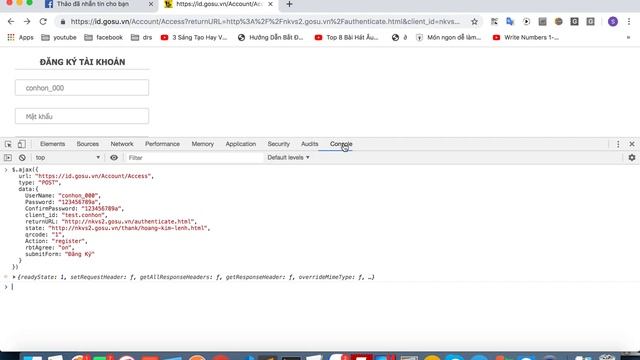Screen dimensions: 640x360
Task: Open the JavaScript context 'top' dropdown
Action: pos(67,158)
